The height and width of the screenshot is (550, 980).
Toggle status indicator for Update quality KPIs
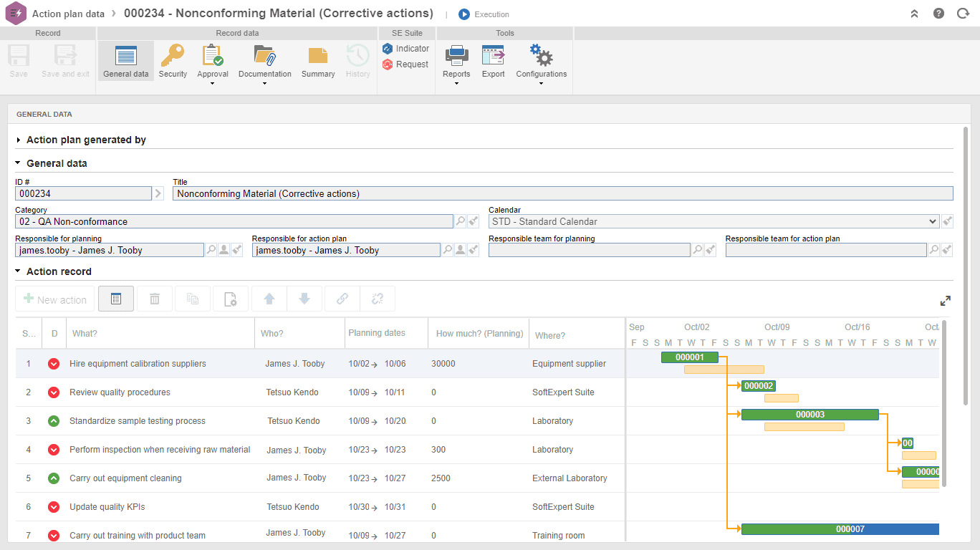(53, 507)
